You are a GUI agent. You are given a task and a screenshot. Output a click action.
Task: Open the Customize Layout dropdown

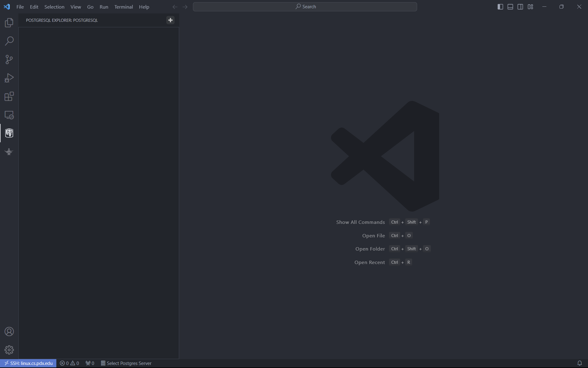[x=530, y=7]
